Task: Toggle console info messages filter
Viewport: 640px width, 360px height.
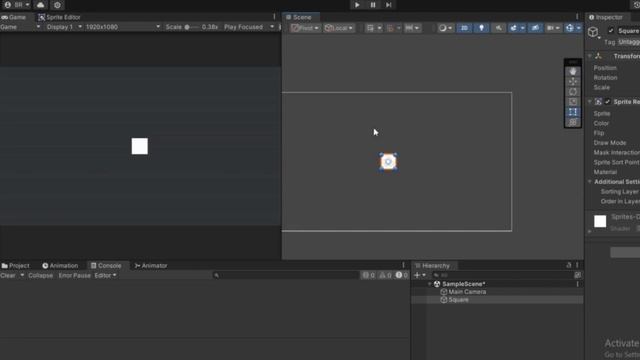Action: coord(369,276)
